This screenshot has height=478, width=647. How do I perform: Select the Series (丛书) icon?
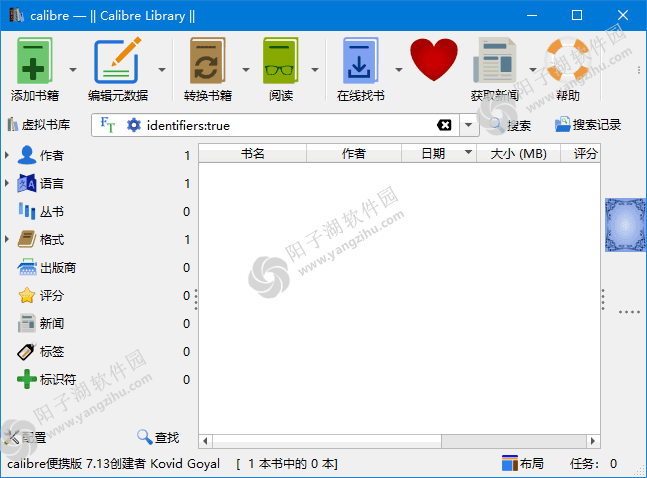27,211
